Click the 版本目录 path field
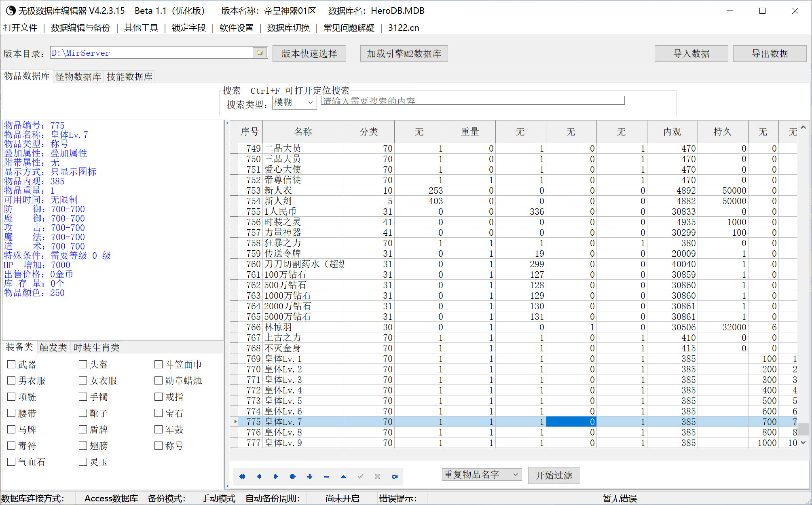 [152, 53]
